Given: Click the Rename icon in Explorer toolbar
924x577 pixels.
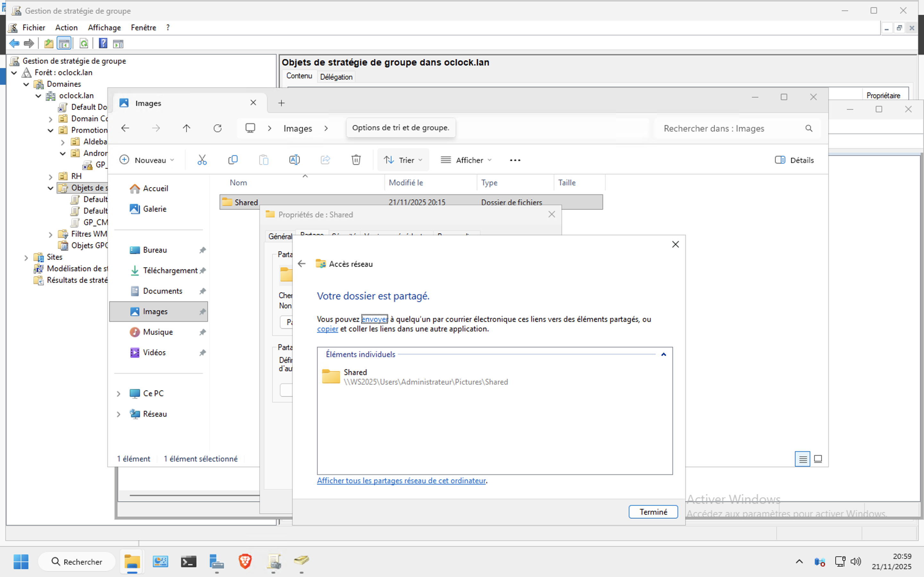Looking at the screenshot, I should click(295, 160).
